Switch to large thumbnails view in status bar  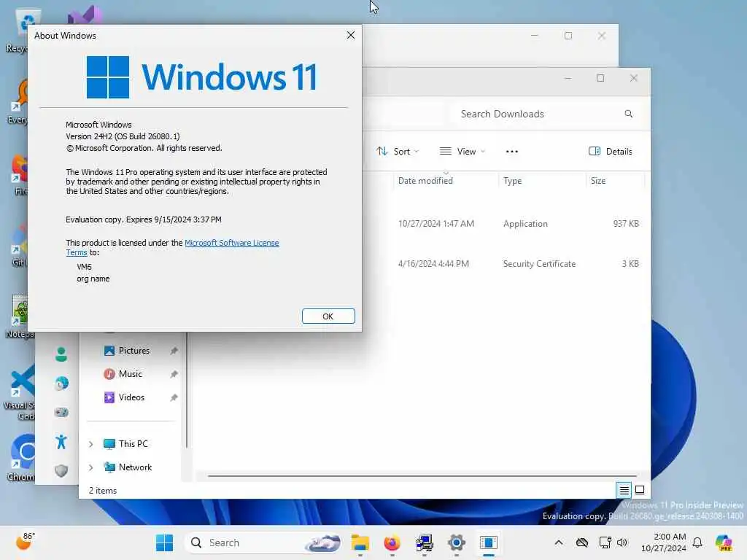tap(640, 490)
